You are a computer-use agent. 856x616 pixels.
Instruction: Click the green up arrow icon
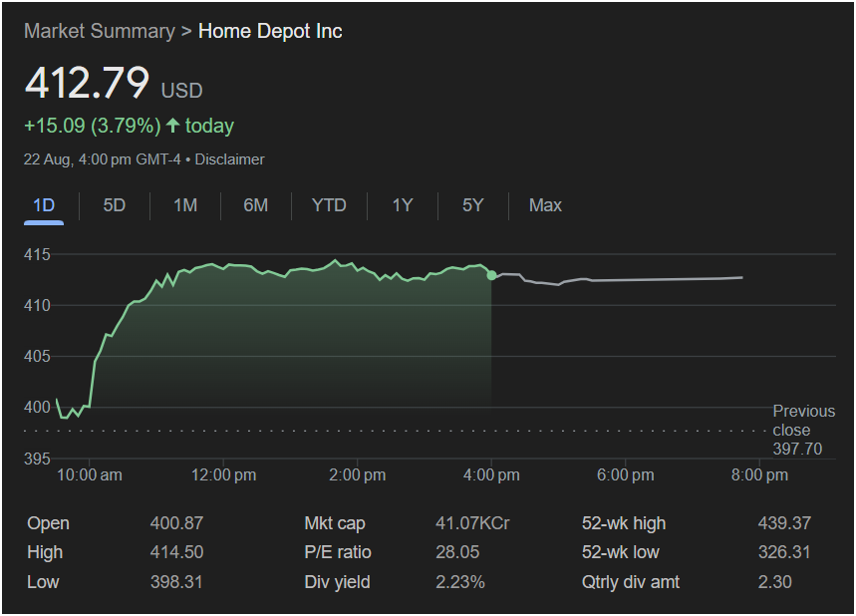173,126
